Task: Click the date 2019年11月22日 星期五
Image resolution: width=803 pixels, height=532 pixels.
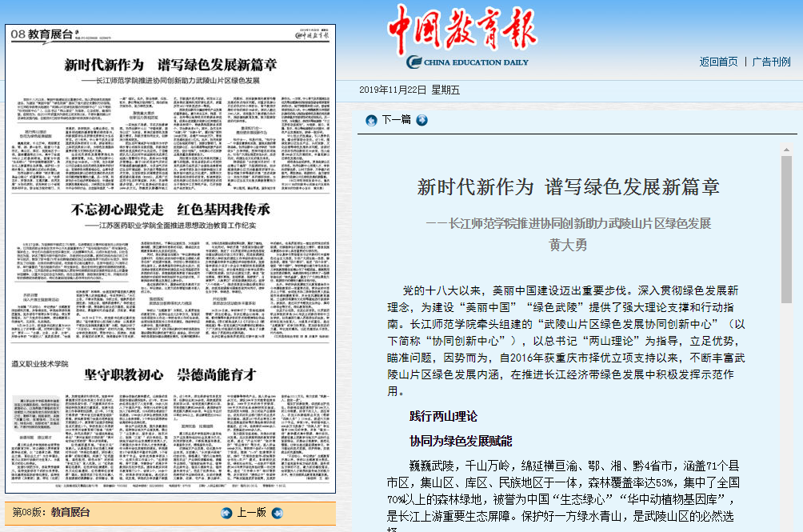Action: pos(409,90)
